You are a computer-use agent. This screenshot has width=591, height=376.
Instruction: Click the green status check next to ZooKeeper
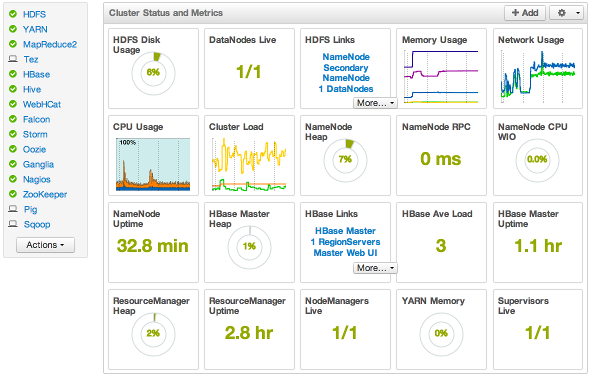pos(13,194)
